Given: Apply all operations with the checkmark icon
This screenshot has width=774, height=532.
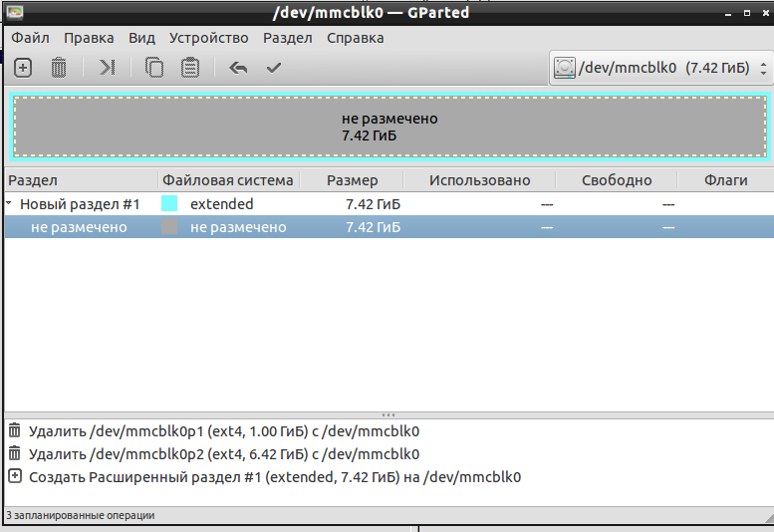Looking at the screenshot, I should pos(274,68).
